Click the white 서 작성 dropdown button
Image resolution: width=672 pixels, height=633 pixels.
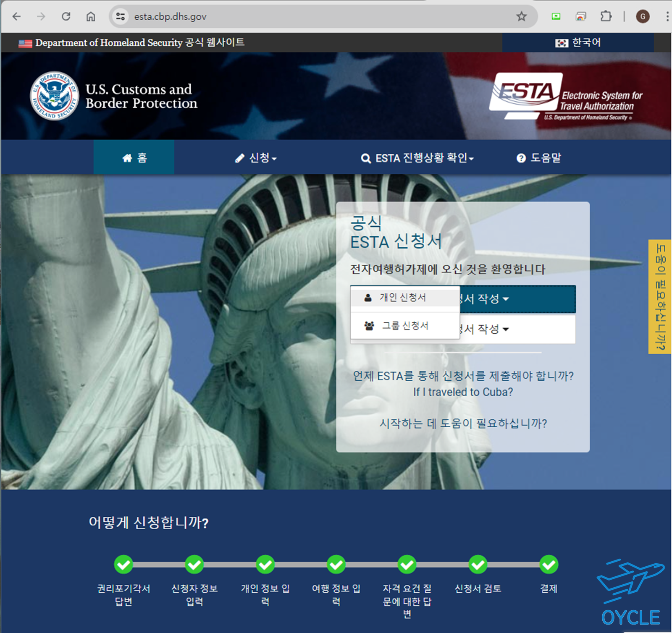tap(517, 329)
